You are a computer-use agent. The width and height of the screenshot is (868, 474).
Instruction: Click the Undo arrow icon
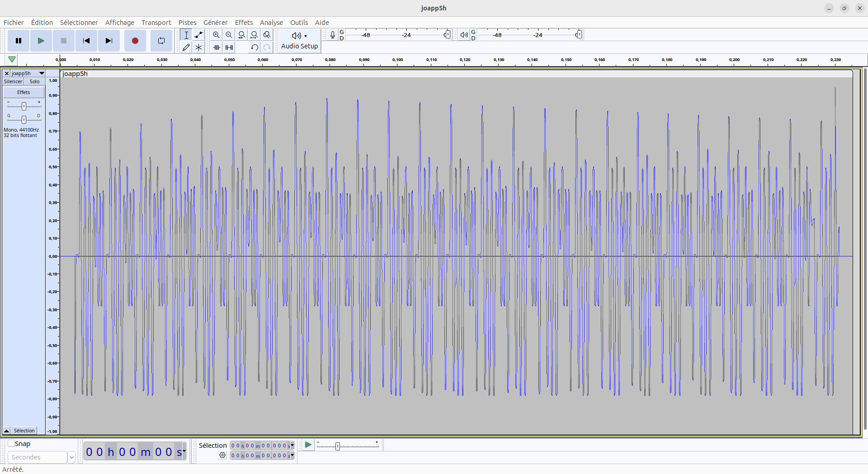pos(255,47)
